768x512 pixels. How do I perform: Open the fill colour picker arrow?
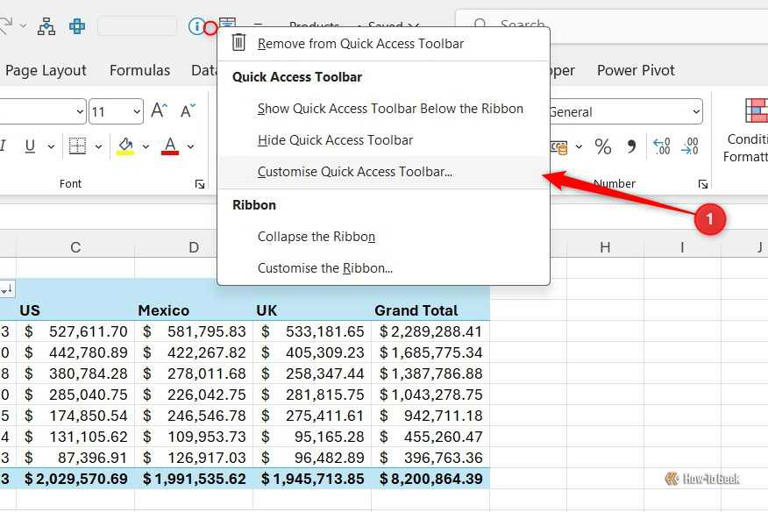click(145, 146)
